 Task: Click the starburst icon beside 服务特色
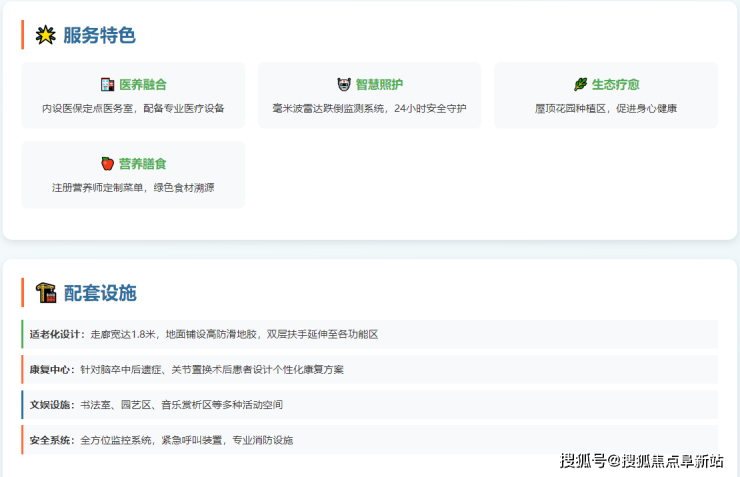(46, 36)
